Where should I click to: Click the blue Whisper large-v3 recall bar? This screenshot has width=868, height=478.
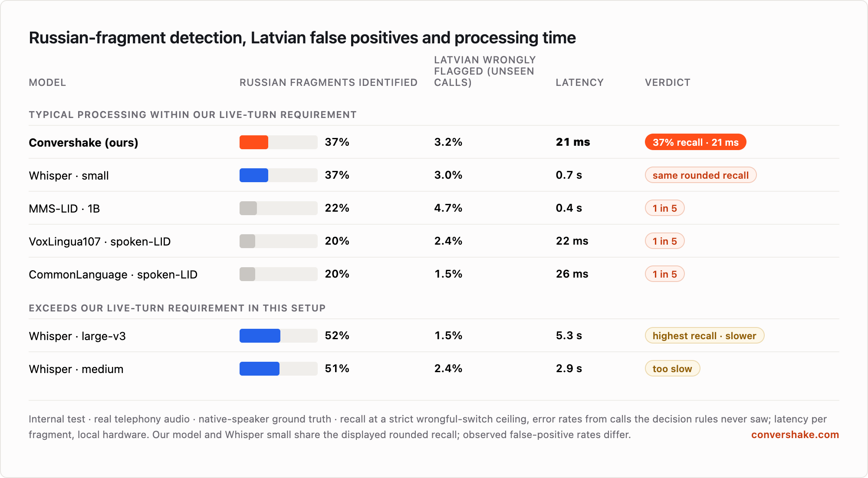click(x=260, y=336)
